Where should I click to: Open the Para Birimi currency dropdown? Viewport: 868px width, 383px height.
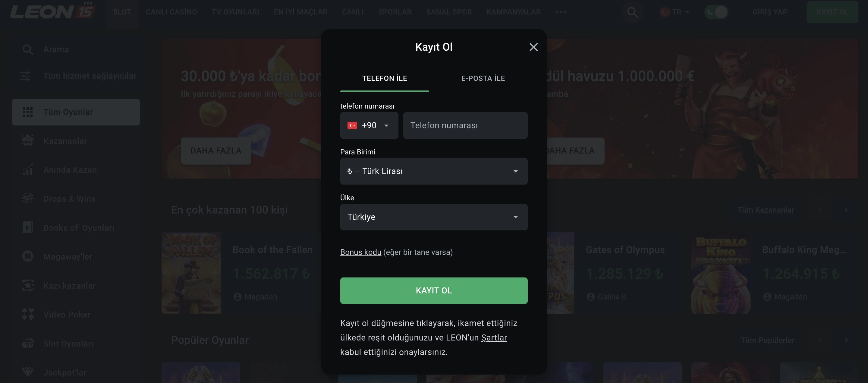(x=434, y=171)
